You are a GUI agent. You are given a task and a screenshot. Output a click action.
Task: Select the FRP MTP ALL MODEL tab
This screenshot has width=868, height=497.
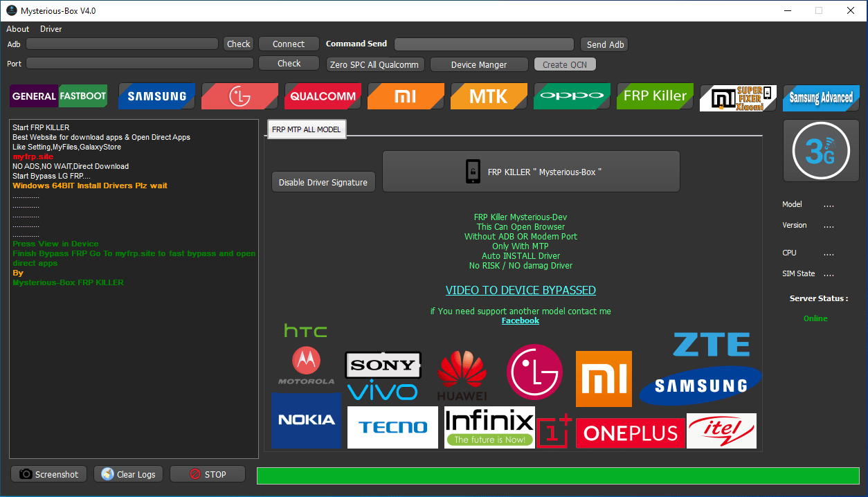coord(306,129)
